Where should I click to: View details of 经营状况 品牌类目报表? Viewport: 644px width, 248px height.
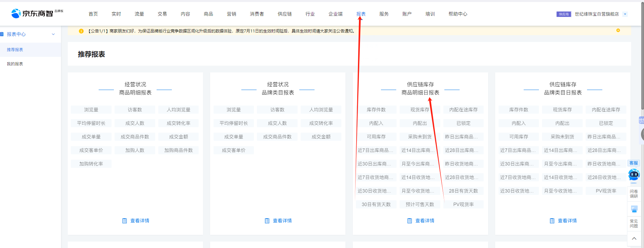[x=282, y=221]
